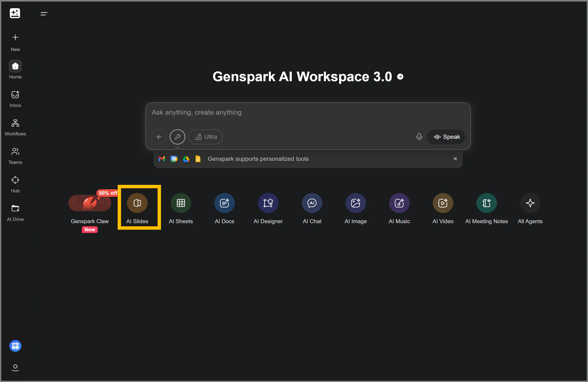Click the blue gift icon in the sidebar

15,346
